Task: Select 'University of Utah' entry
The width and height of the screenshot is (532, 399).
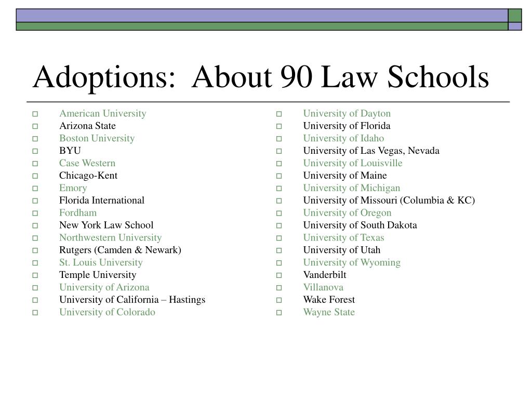Action: coord(342,250)
